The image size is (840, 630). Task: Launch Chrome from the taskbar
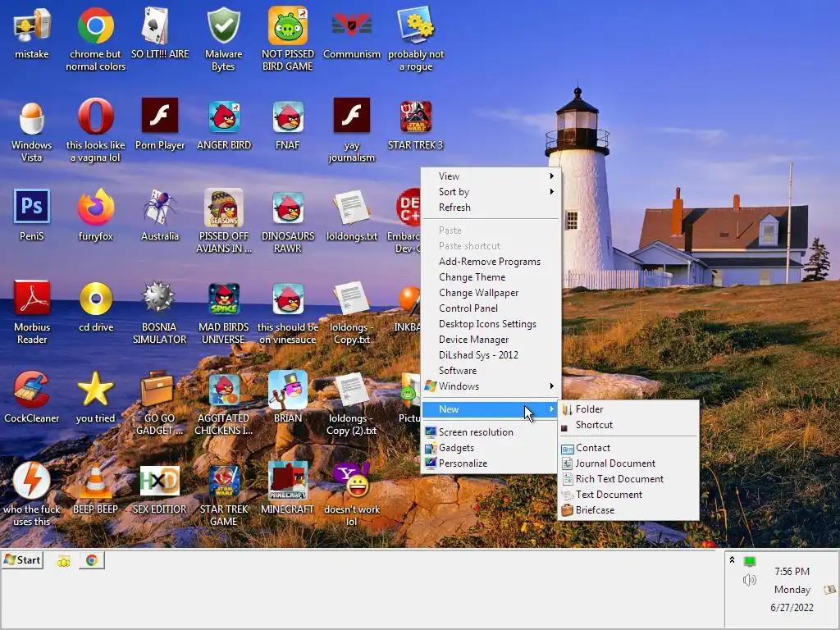pyautogui.click(x=92, y=560)
